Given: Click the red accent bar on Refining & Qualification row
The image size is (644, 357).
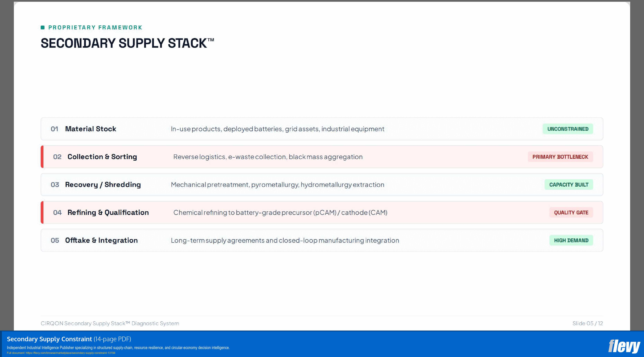Looking at the screenshot, I should pyautogui.click(x=42, y=212).
